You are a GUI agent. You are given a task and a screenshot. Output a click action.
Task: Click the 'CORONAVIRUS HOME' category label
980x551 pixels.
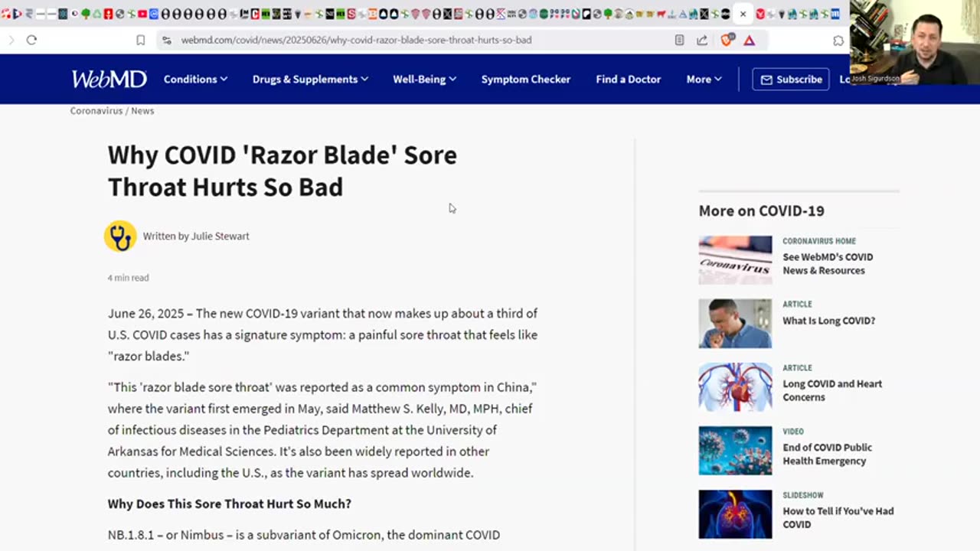819,241
